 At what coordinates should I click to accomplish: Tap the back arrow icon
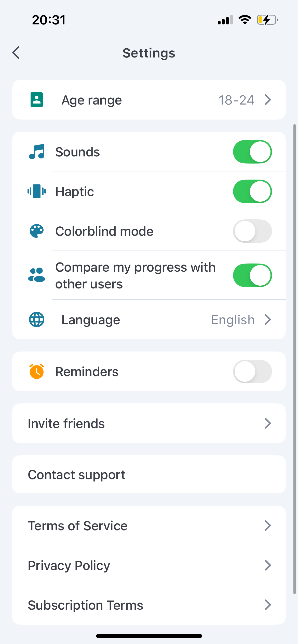(x=16, y=53)
